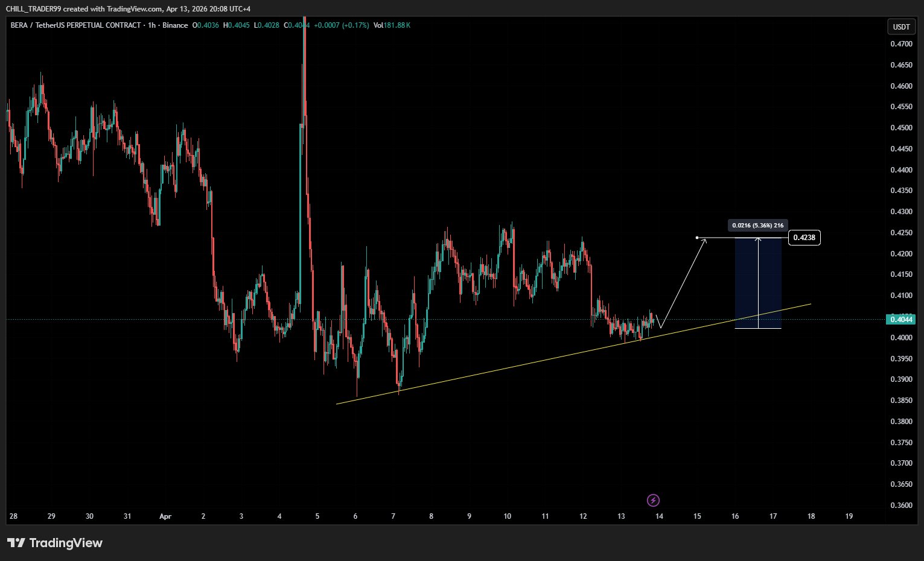
Task: Click the 0.4100 price axis label
Action: point(901,296)
